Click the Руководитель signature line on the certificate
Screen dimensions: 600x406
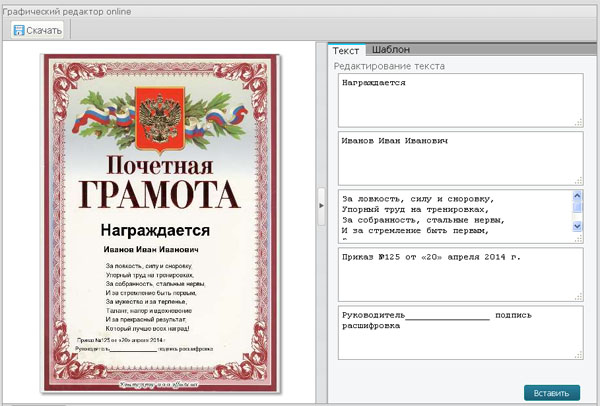point(144,349)
